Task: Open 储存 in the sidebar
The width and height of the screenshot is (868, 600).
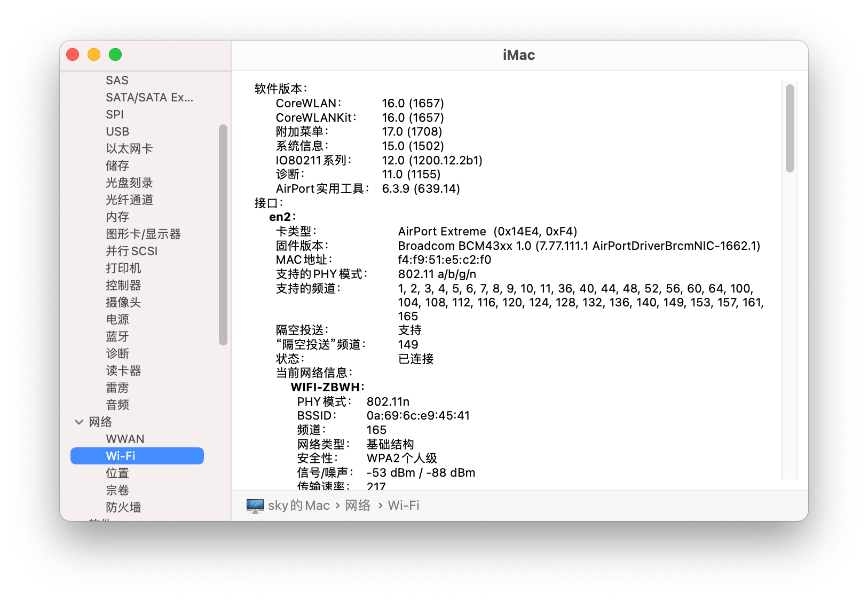Action: tap(117, 166)
